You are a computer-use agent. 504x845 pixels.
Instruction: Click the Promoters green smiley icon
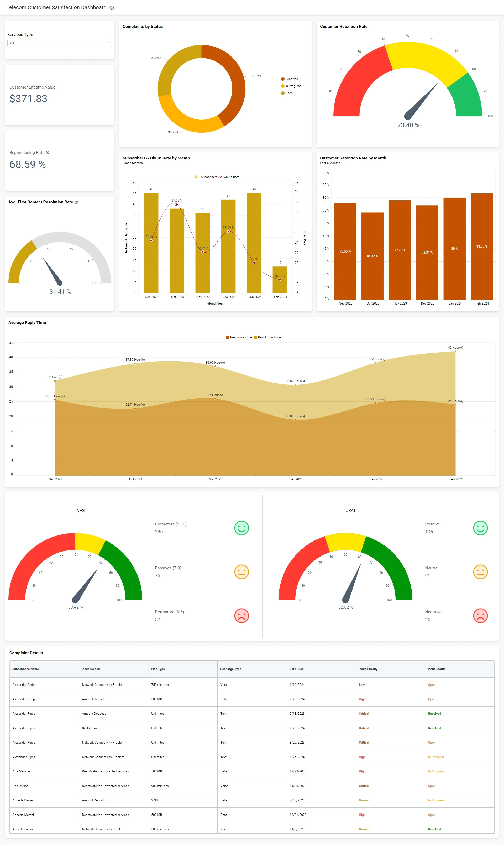[241, 528]
